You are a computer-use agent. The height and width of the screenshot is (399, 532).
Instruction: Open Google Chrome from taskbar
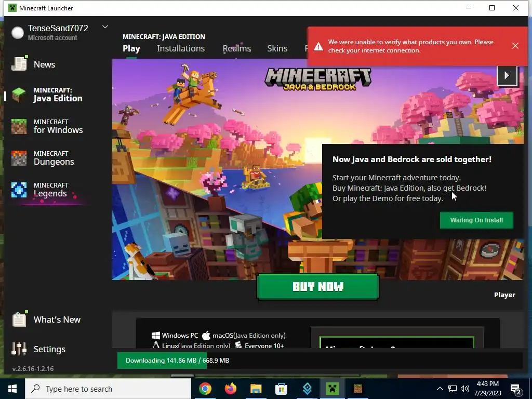205,389
